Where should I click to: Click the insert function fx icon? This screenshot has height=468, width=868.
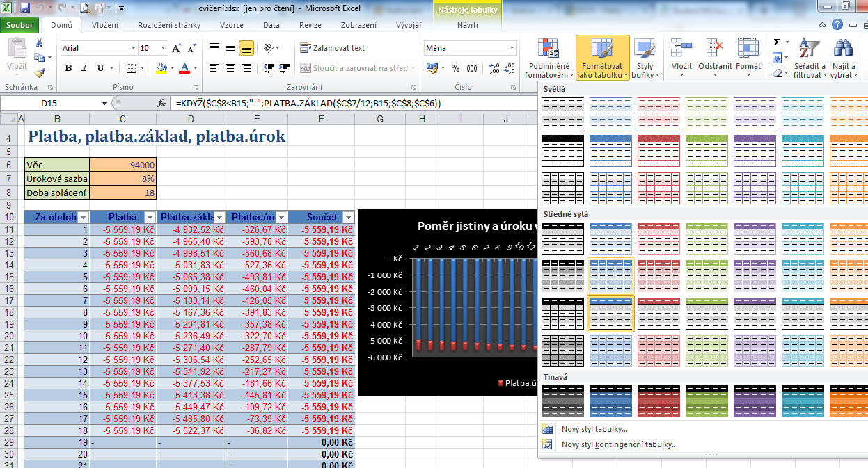click(161, 103)
